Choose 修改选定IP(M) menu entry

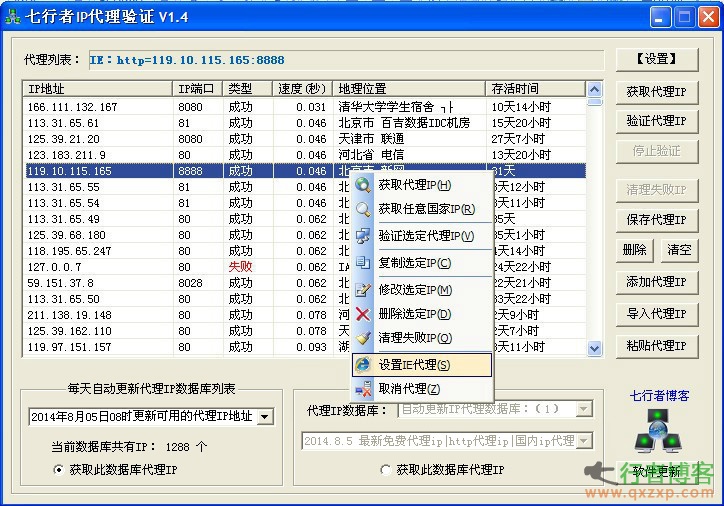pyautogui.click(x=422, y=290)
